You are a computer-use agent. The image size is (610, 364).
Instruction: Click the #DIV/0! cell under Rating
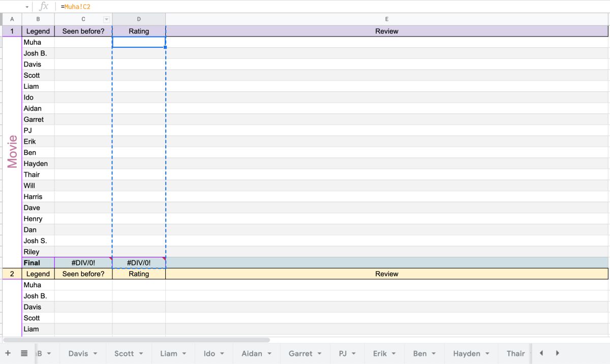(139, 263)
